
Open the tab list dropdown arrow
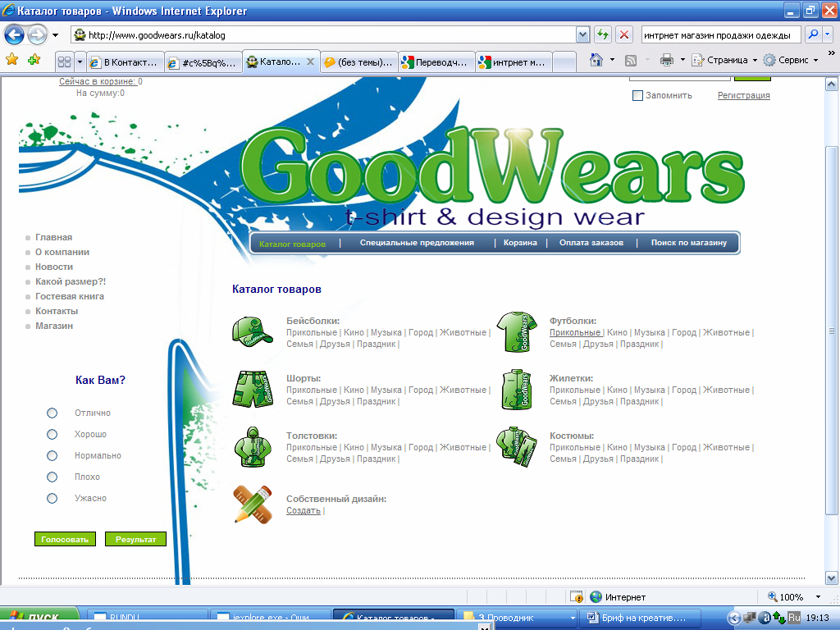tap(80, 62)
